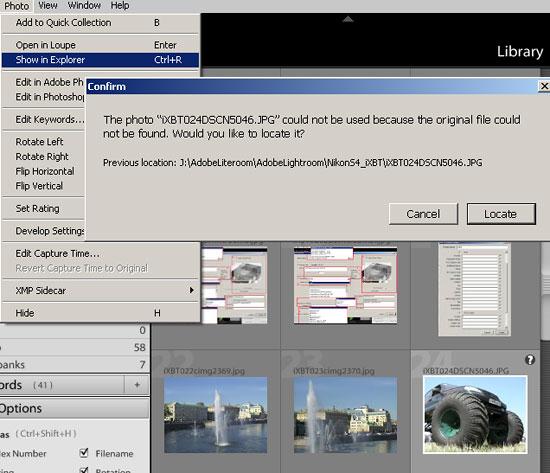Image resolution: width=550 pixels, height=473 pixels.
Task: Toggle the Filename checkbox
Action: coord(84,453)
